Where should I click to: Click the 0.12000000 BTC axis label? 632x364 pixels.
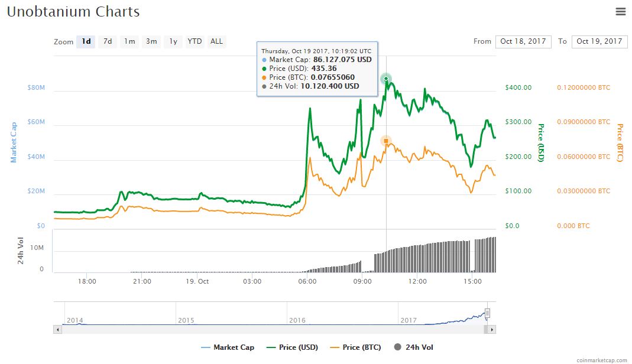click(x=584, y=87)
